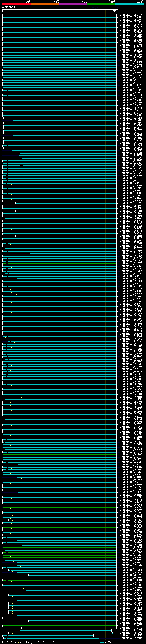Image resolution: width=146 pixels, height=644 pixels.
Task: Select the UniRef100_Q19UF9 label
Action: click(131, 63)
